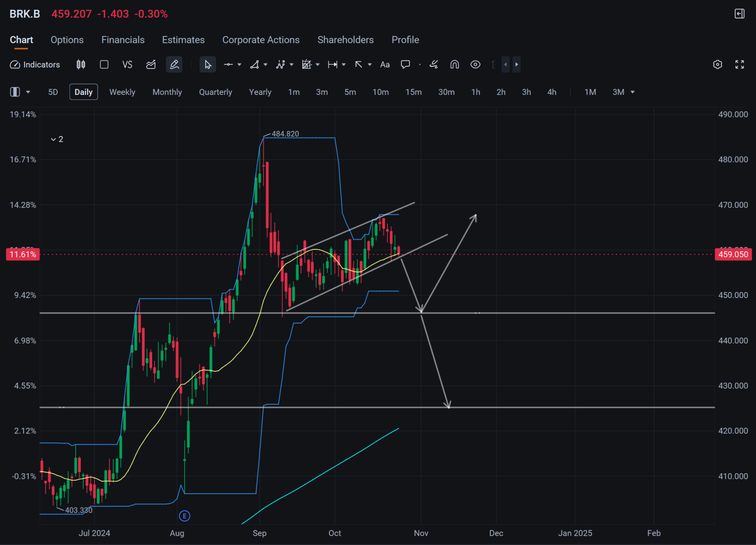Screen dimensions: 756x545
Task: Expand the measure tool dropdown arrow
Action: (344, 65)
